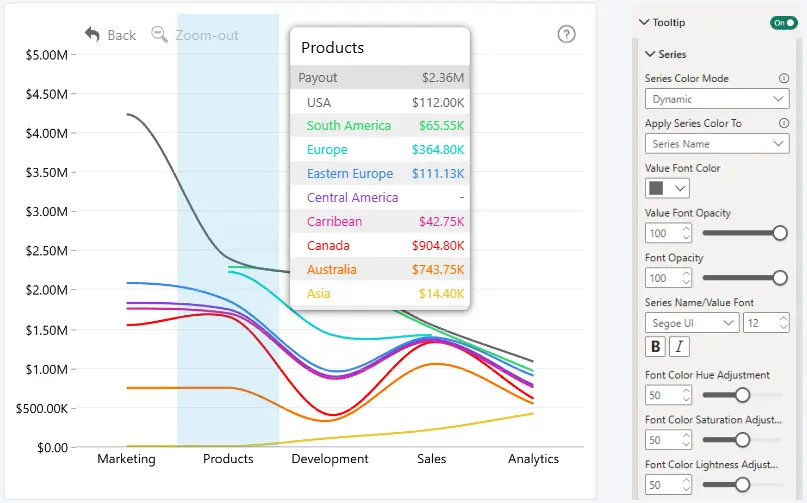This screenshot has width=807, height=503.
Task: Click Asia $14.40K tooltip row
Action: coord(380,293)
